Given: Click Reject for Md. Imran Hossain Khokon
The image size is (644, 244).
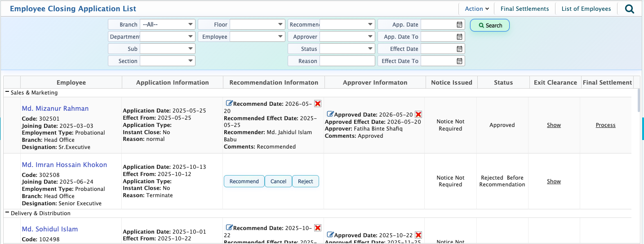Looking at the screenshot, I should (306, 181).
